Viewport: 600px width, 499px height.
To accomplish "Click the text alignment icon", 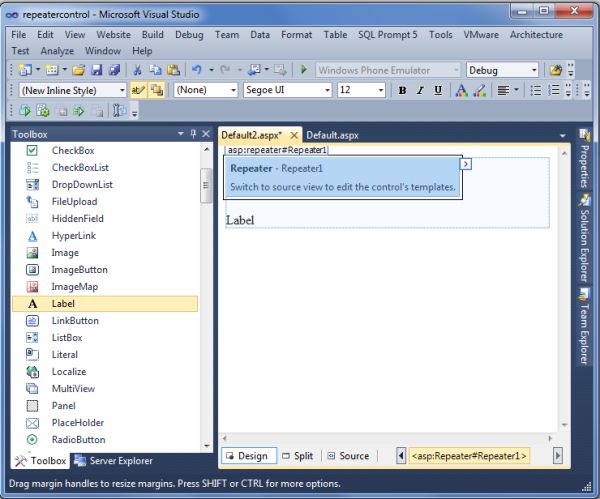I will click(503, 91).
